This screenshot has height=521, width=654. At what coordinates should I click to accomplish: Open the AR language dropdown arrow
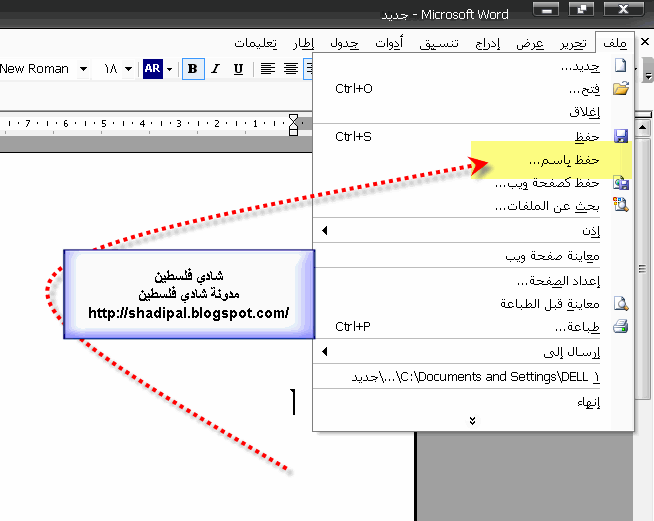(x=169, y=69)
